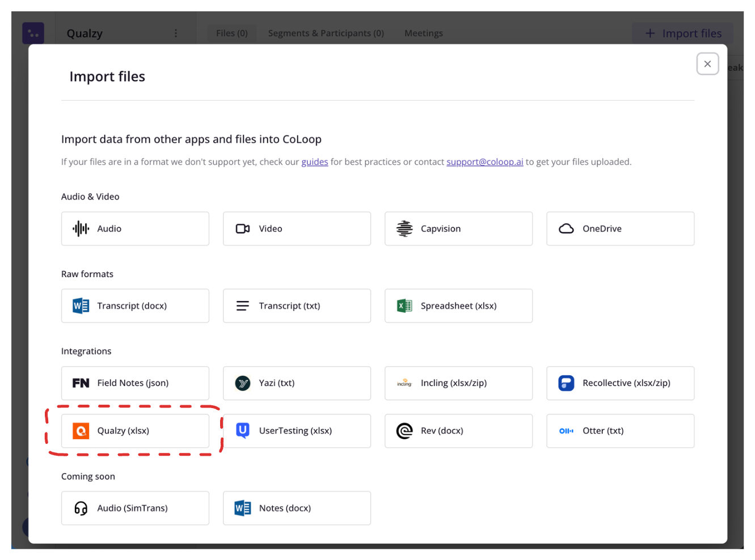
Task: Click the Recollective logo icon
Action: tap(566, 383)
